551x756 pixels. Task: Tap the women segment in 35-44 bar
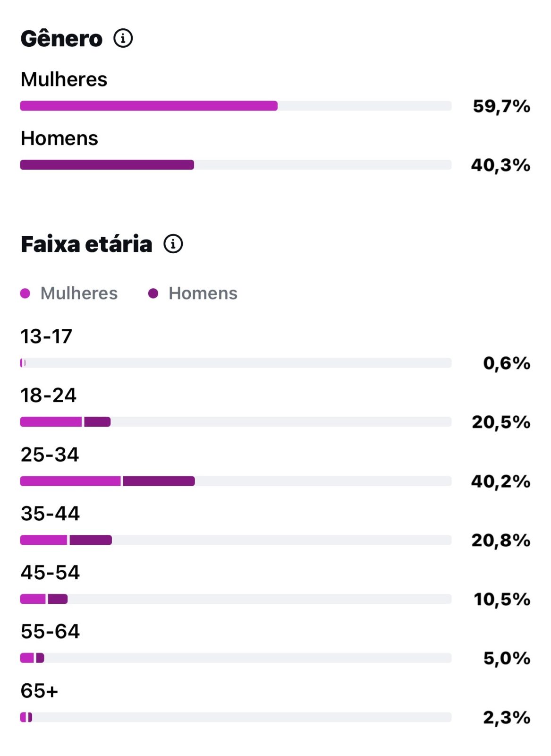tap(43, 540)
